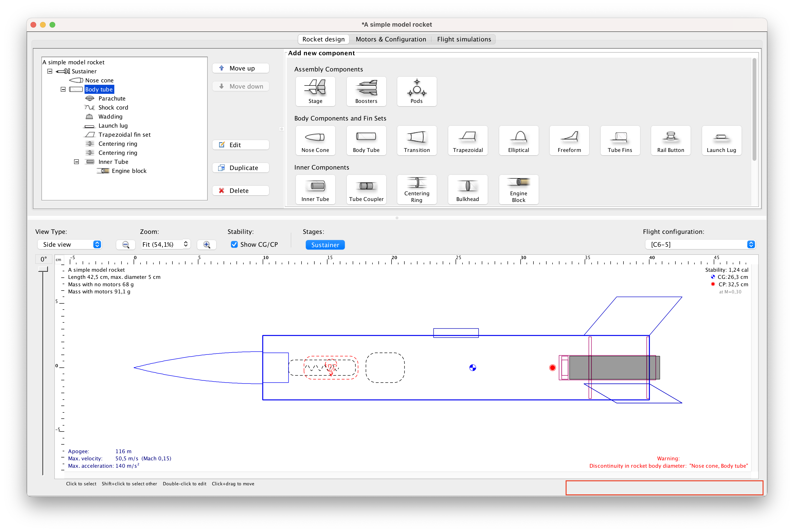Viewport: 794px width, 532px height.
Task: Add a Trapezoidal fin set component
Action: pos(467,141)
